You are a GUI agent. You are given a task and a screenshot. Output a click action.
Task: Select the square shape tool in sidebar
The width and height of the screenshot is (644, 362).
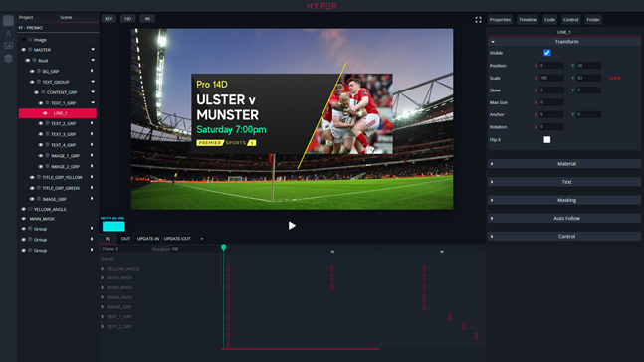tap(8, 21)
